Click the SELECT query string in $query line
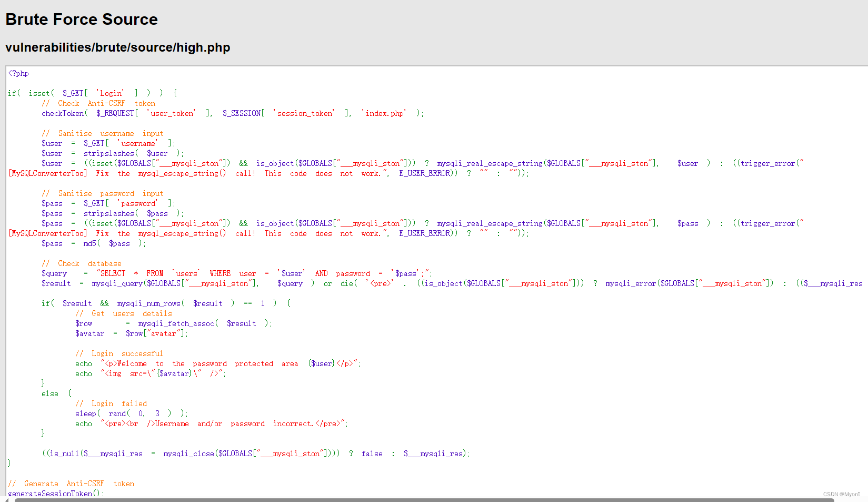Screen dimensions: 868x502 point(263,273)
